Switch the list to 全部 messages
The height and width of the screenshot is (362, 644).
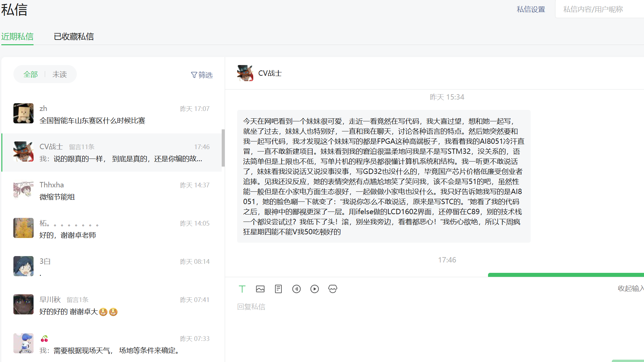coord(31,74)
